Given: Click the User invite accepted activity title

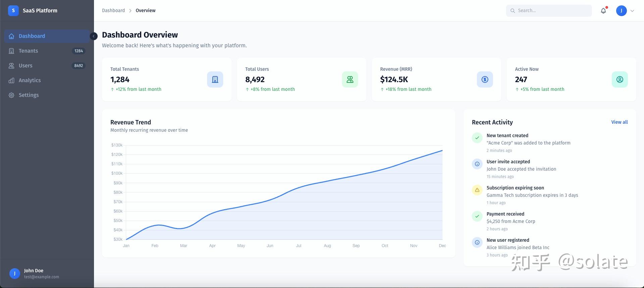Looking at the screenshot, I should 508,162.
